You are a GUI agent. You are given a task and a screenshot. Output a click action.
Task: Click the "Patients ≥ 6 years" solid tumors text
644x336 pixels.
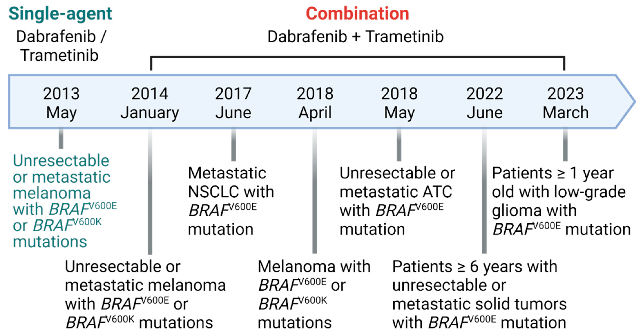point(479,294)
